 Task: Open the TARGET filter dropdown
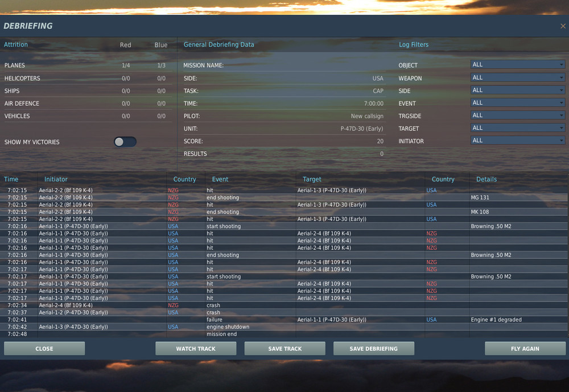(x=518, y=128)
